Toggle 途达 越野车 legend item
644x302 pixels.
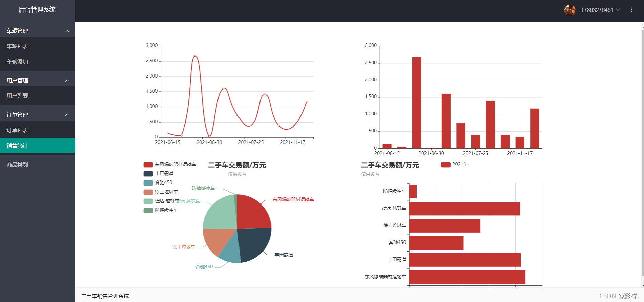click(x=161, y=201)
